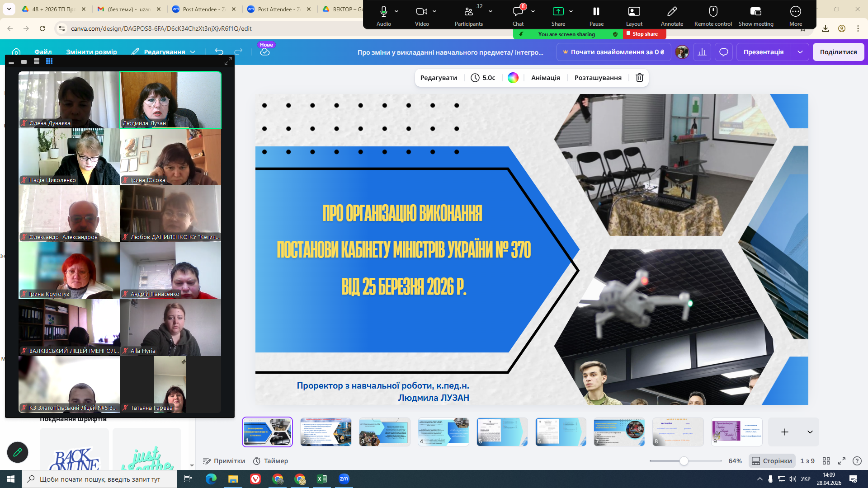Delete element with trash icon
The image size is (868, 488).
[x=639, y=78]
